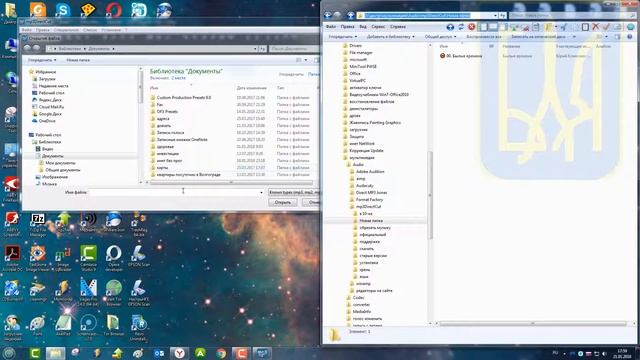Screen dimensions: 640x360
Task: Click Новая папка button in dialog
Action: click(x=78, y=60)
